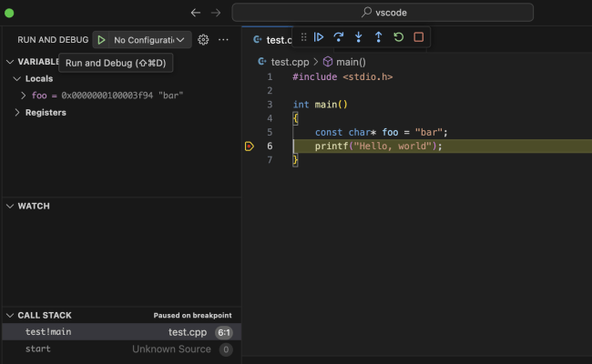The width and height of the screenshot is (592, 364).
Task: Click the Unknown Source text
Action: pos(171,349)
